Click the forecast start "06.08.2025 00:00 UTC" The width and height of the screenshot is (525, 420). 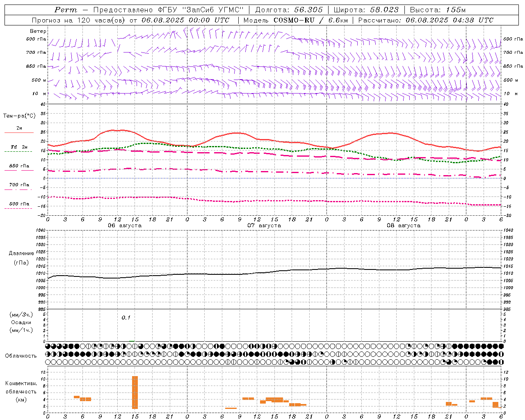click(x=185, y=20)
